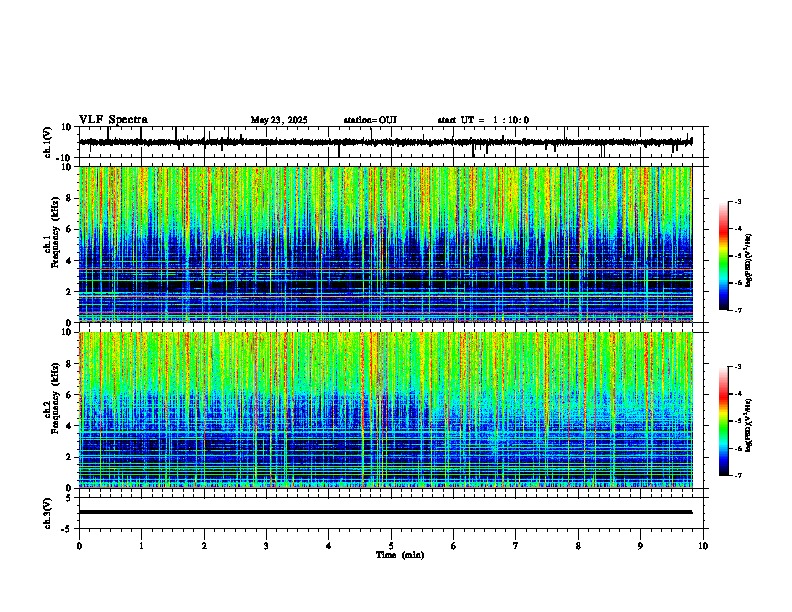Click the "-4" value on ch.1 color bar
This screenshot has height=612, width=792.
[x=738, y=229]
